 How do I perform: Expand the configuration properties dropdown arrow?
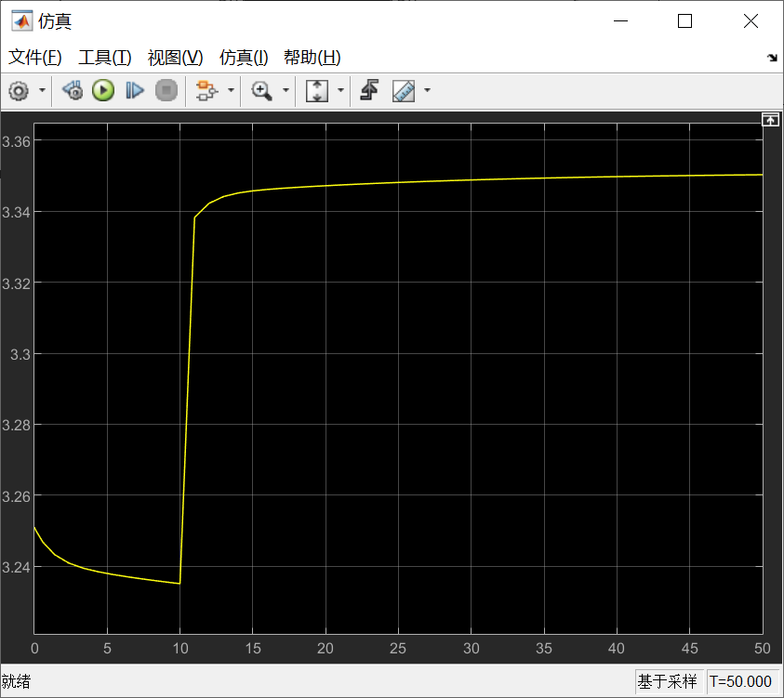[43, 90]
